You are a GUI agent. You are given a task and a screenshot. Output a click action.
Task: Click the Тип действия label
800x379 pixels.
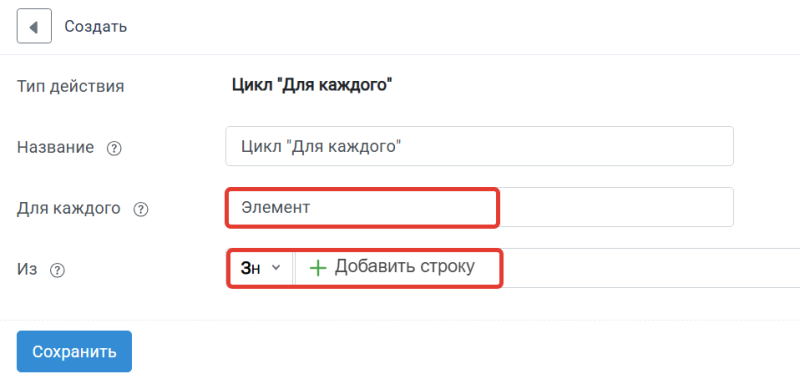(70, 86)
